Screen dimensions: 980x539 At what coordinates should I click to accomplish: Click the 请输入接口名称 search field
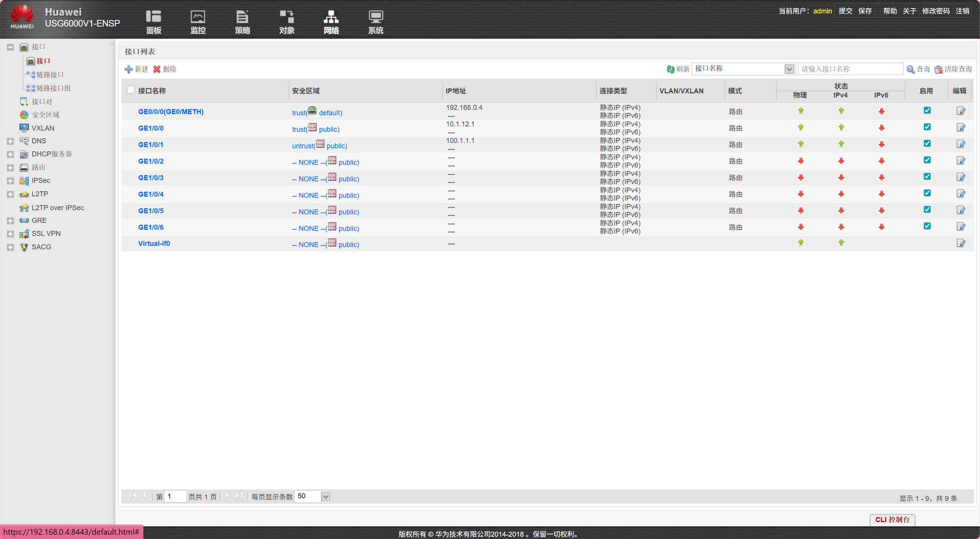(x=850, y=69)
